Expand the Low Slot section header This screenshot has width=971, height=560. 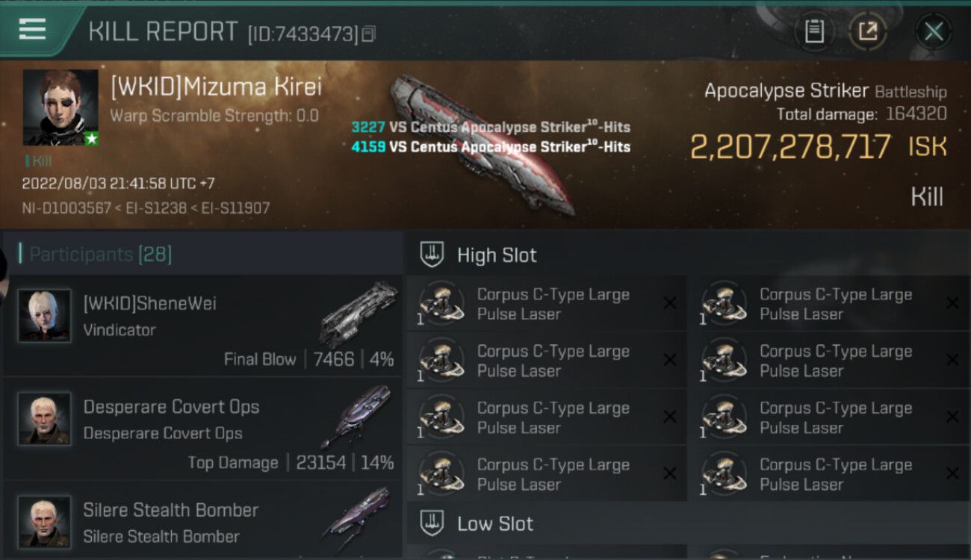(687, 523)
